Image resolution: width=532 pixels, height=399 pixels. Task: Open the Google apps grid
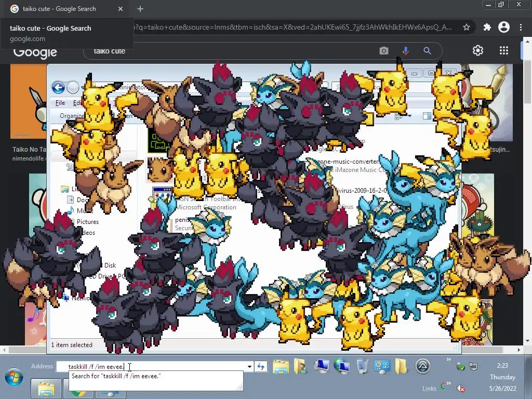click(504, 50)
